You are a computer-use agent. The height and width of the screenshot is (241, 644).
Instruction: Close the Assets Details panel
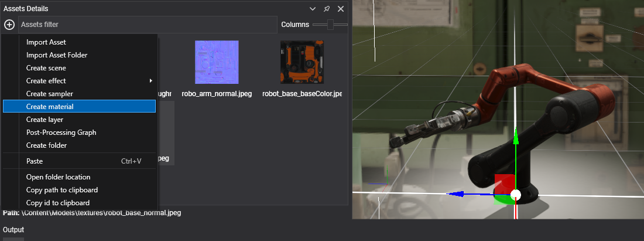point(341,9)
